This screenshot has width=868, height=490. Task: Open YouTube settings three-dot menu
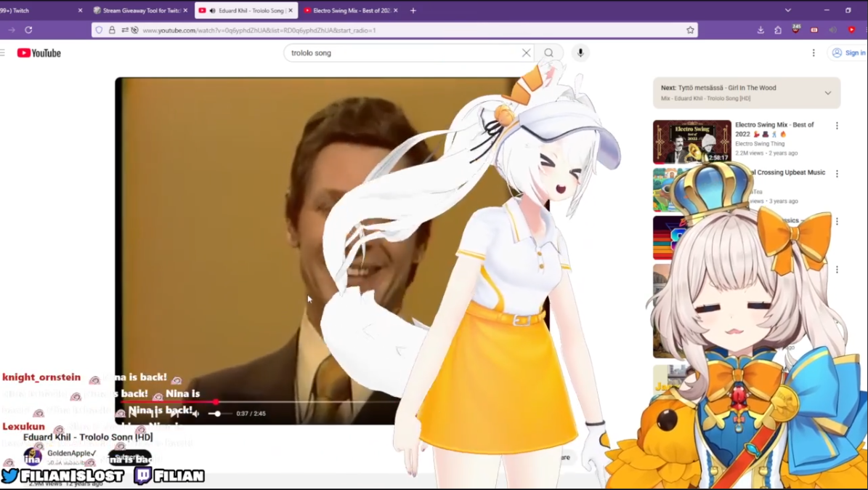814,52
